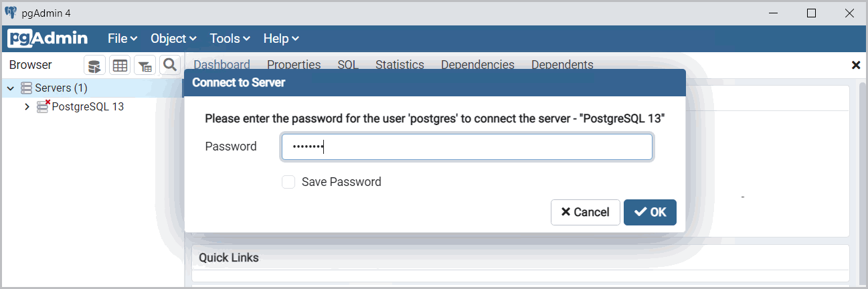
Task: Expand the PostgreSQL 13 tree node
Action: click(x=27, y=106)
